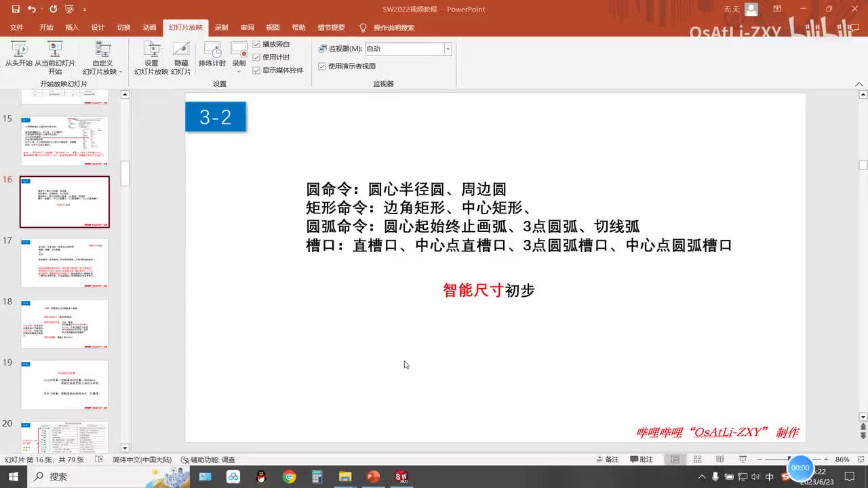Fit slide to current window

click(861, 460)
